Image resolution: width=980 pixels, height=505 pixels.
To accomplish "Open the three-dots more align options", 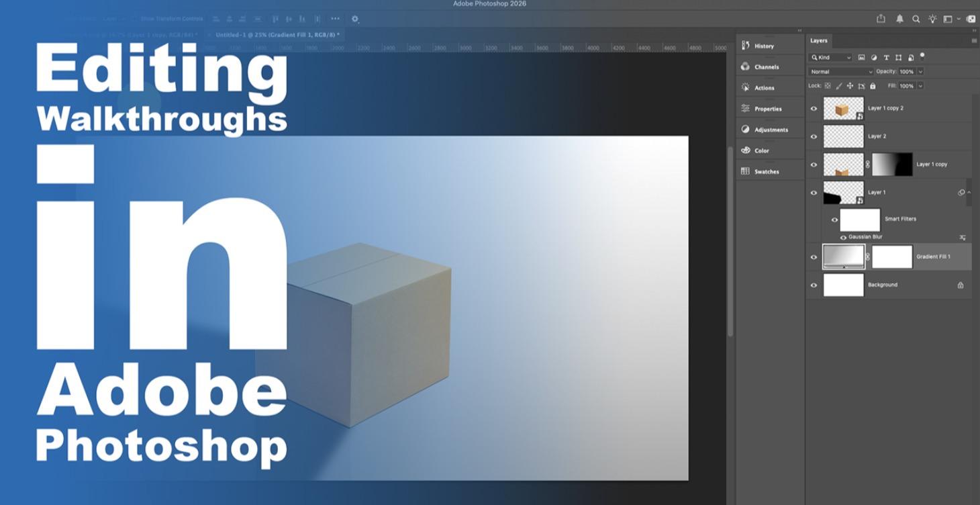I will click(335, 19).
